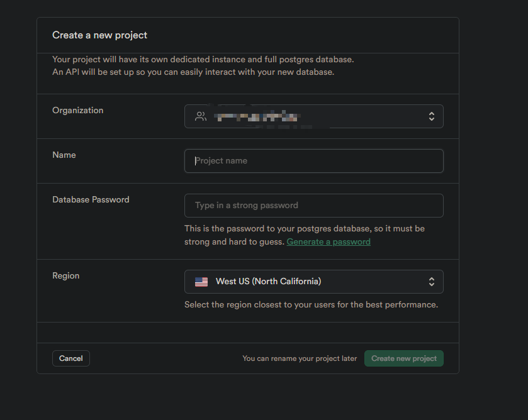
Task: Click the Region field label
Action: 65,276
